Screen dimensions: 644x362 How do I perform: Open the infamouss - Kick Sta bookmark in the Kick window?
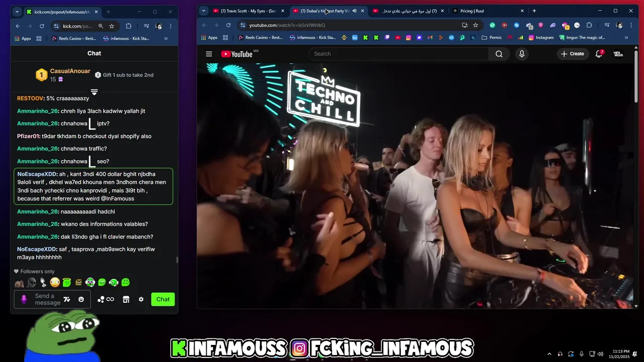[126, 38]
